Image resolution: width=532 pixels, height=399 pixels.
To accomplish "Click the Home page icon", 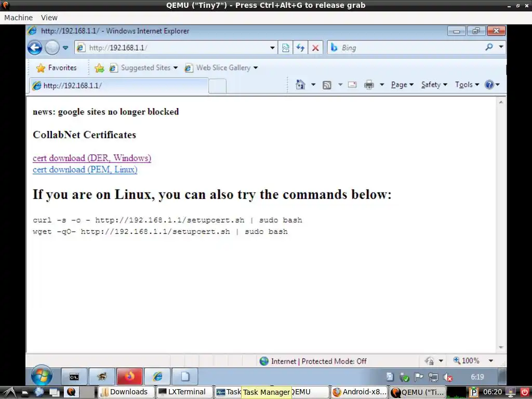I will pos(300,85).
